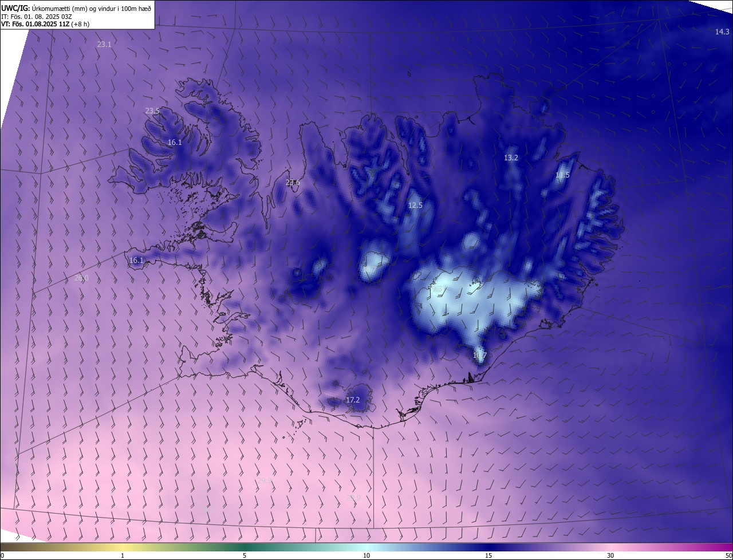Click the colour scale tick label 30

tap(610, 555)
